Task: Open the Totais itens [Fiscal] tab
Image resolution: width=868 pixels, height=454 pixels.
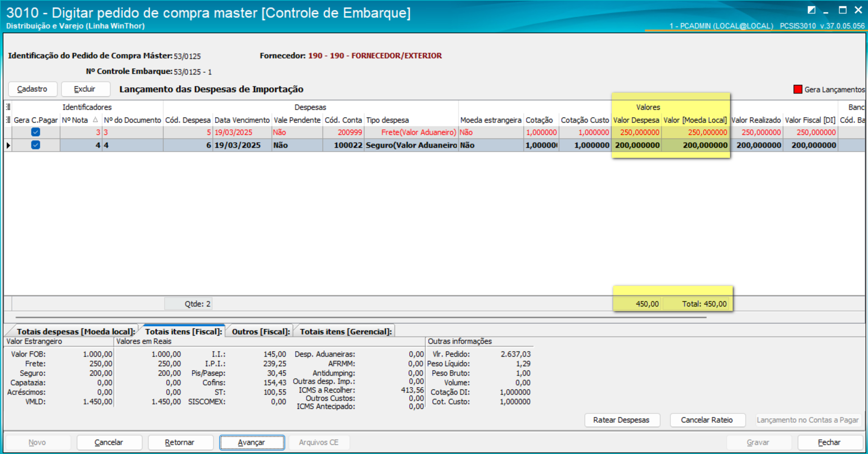Action: [x=183, y=331]
